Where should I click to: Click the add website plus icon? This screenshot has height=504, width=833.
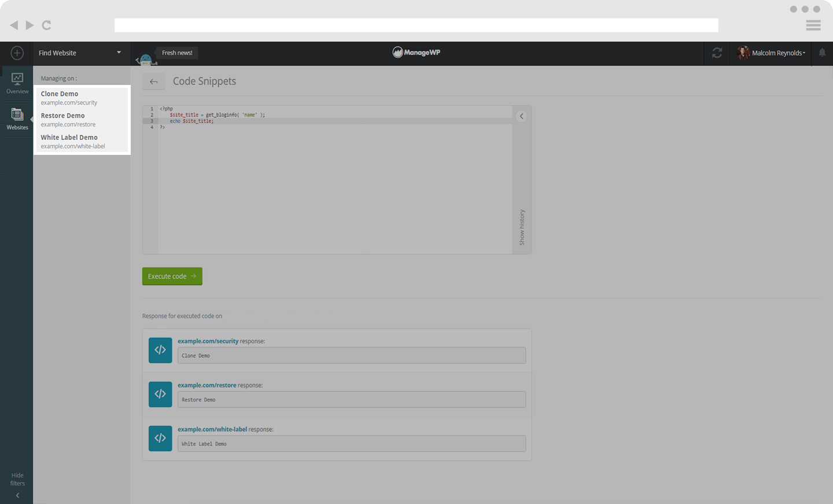click(17, 53)
